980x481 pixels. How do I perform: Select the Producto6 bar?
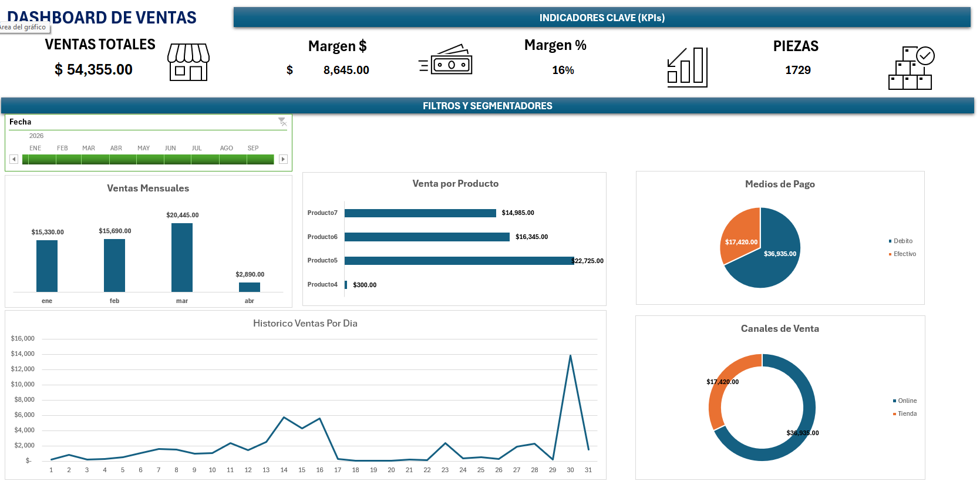click(427, 237)
